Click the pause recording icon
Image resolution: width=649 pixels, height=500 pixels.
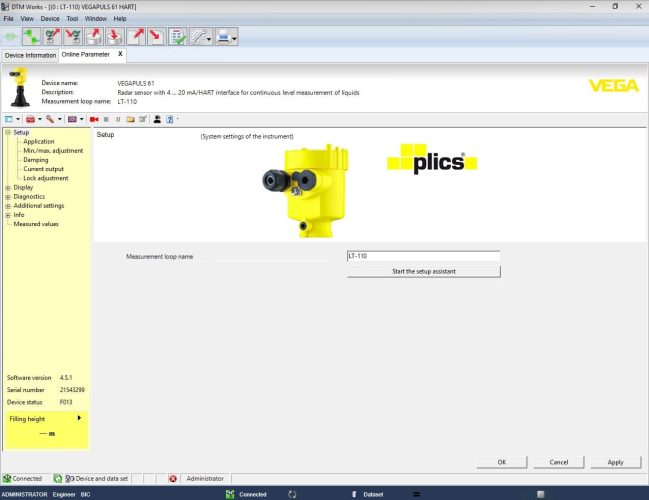[118, 119]
